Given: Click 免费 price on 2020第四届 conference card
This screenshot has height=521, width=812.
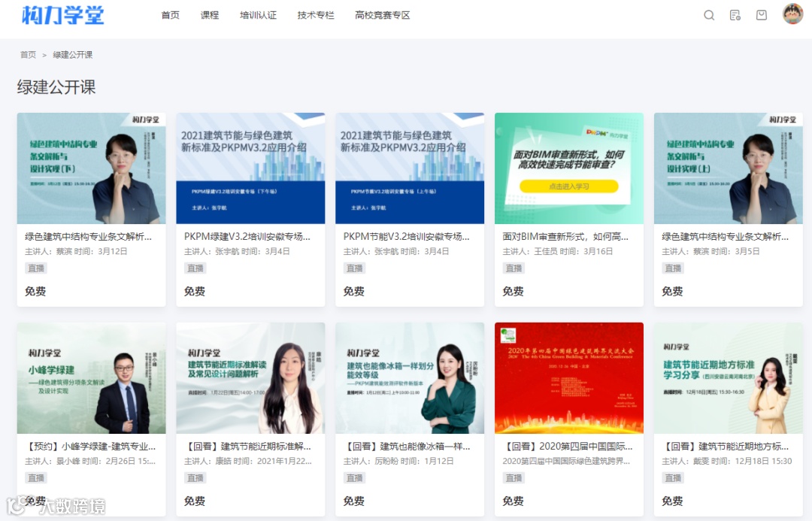Looking at the screenshot, I should coord(513,501).
